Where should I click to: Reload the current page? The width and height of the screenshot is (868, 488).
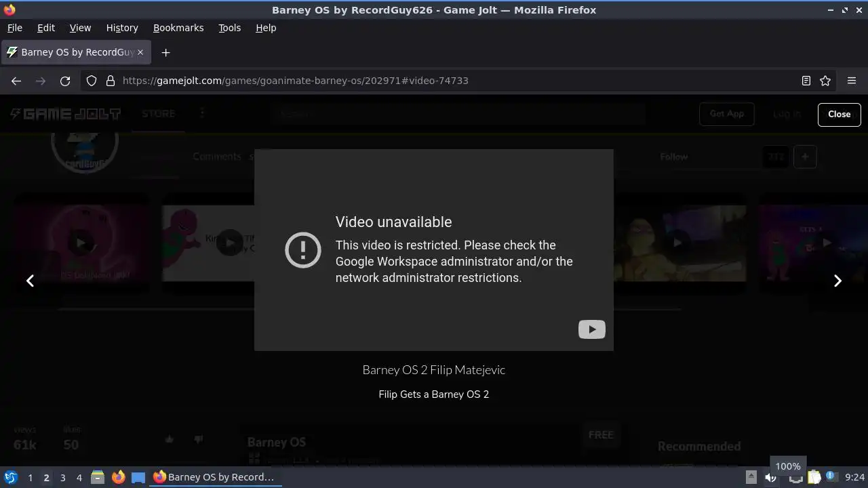pos(65,81)
